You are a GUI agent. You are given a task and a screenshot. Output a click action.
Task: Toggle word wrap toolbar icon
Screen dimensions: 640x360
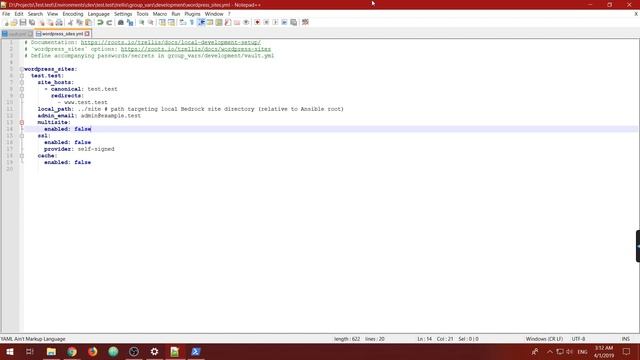click(182, 22)
